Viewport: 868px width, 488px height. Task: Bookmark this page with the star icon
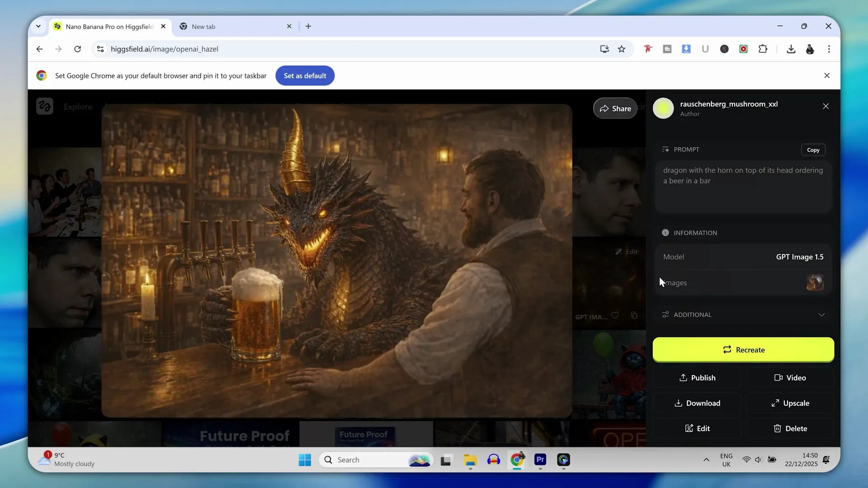tap(622, 49)
